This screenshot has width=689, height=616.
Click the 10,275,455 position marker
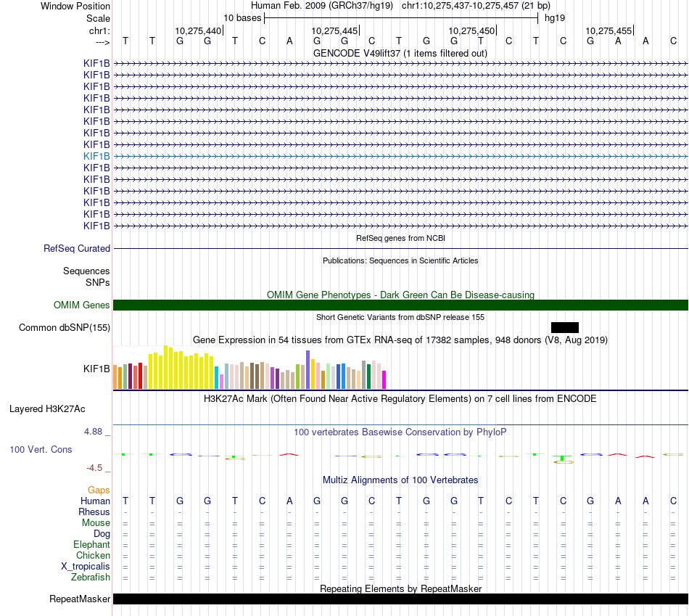(608, 30)
